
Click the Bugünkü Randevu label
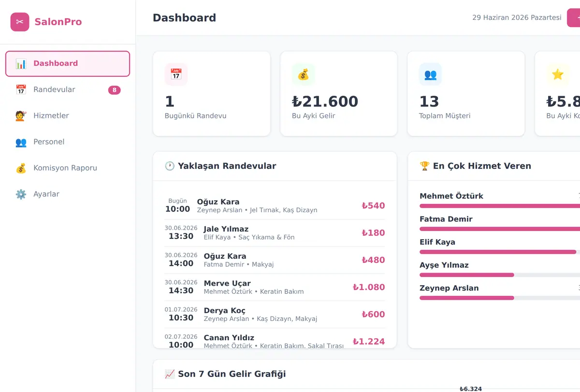click(x=195, y=116)
